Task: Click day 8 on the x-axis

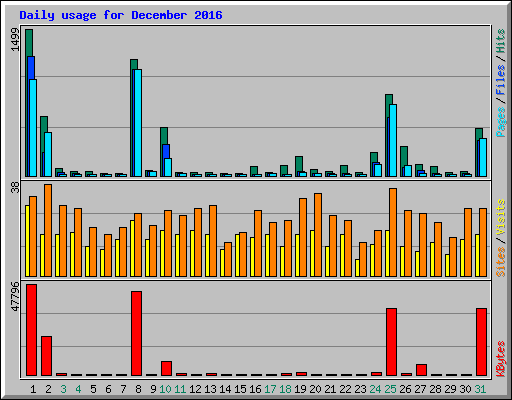Action: click(x=138, y=389)
